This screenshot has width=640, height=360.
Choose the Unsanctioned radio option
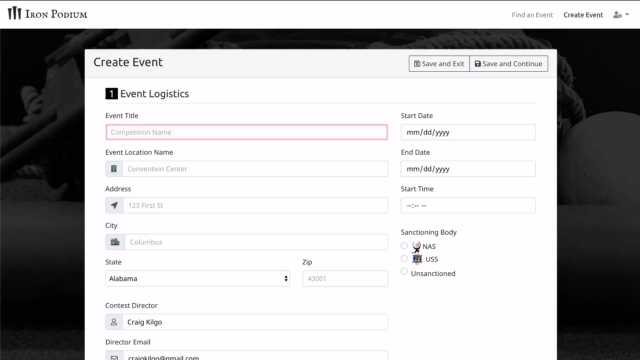click(404, 271)
